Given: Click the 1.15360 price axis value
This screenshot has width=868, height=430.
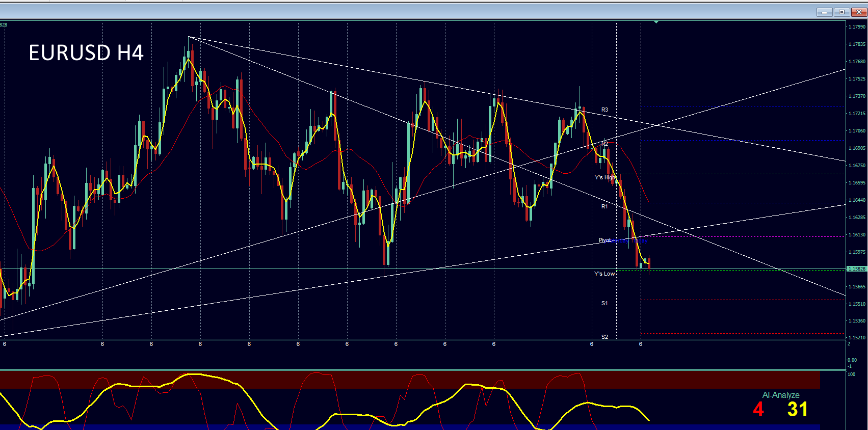Looking at the screenshot, I should point(857,321).
